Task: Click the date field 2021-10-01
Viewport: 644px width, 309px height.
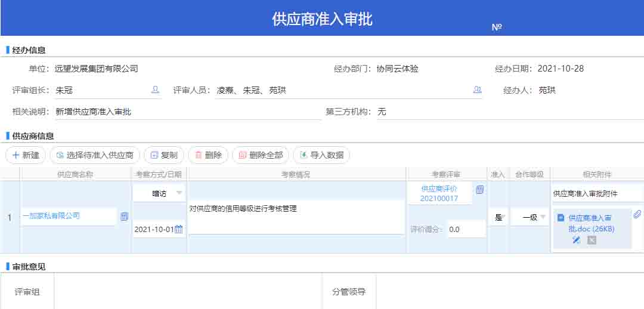Action: pyautogui.click(x=159, y=229)
